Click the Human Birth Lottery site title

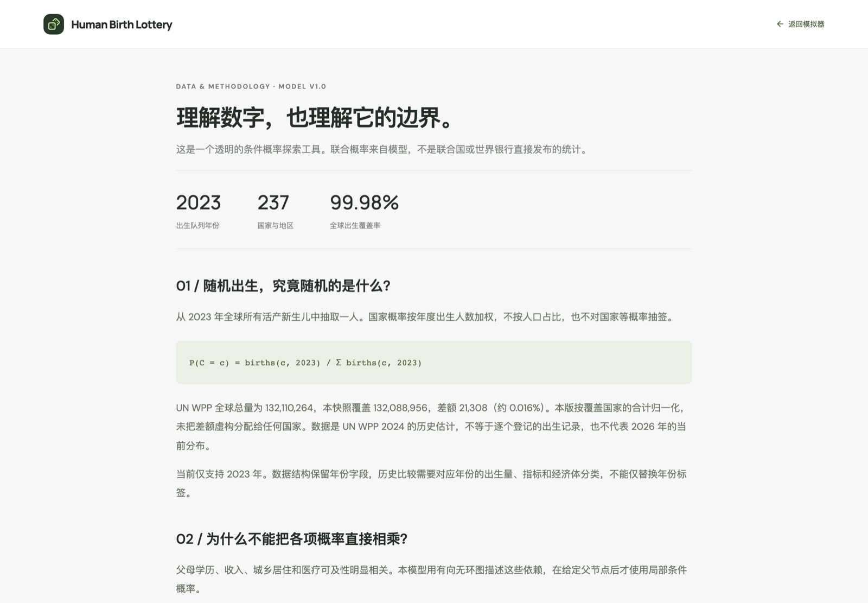point(122,24)
